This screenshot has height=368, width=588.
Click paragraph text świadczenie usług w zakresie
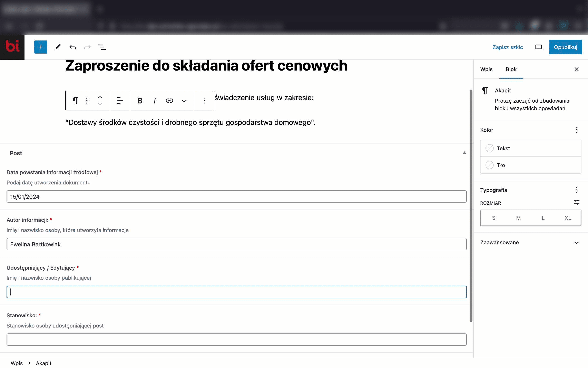(264, 98)
